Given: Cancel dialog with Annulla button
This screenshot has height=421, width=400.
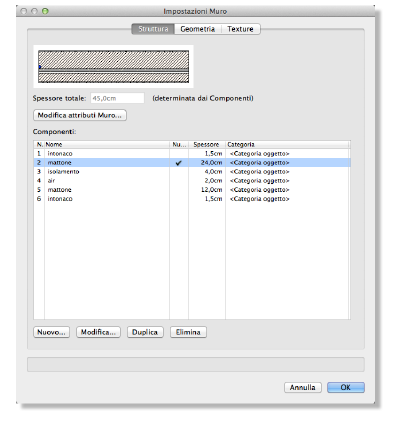Looking at the screenshot, I should pos(303,387).
